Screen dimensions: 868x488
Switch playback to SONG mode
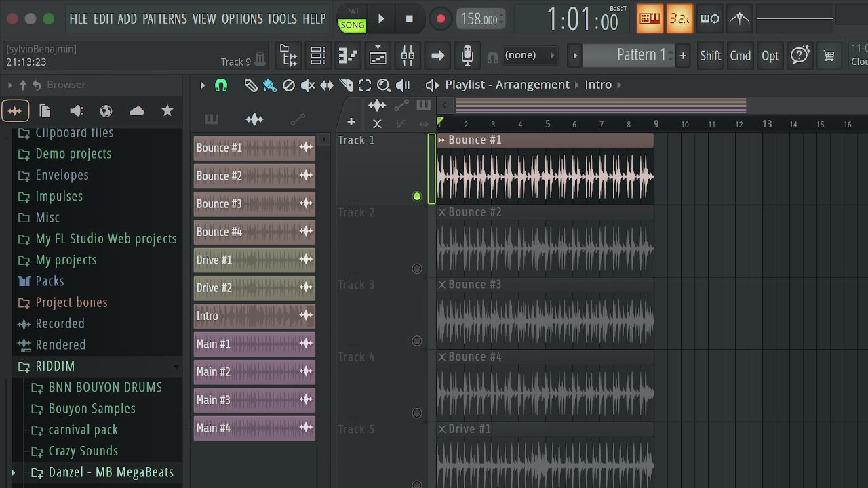[352, 25]
